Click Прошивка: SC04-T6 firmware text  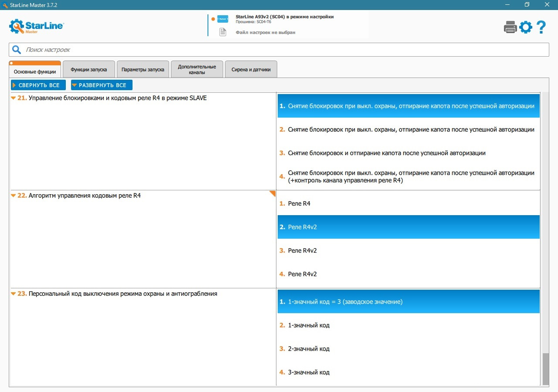click(253, 22)
